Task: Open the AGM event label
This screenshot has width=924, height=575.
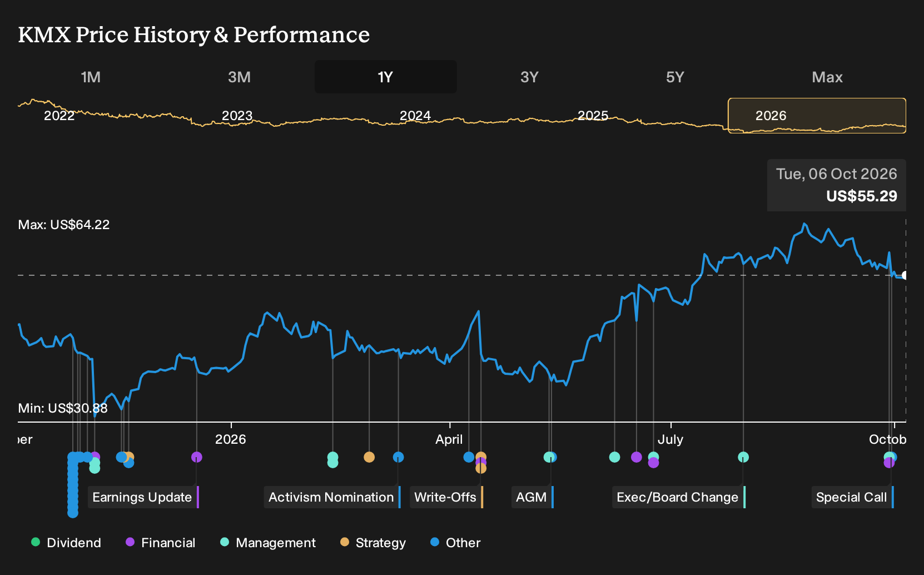Action: [532, 497]
